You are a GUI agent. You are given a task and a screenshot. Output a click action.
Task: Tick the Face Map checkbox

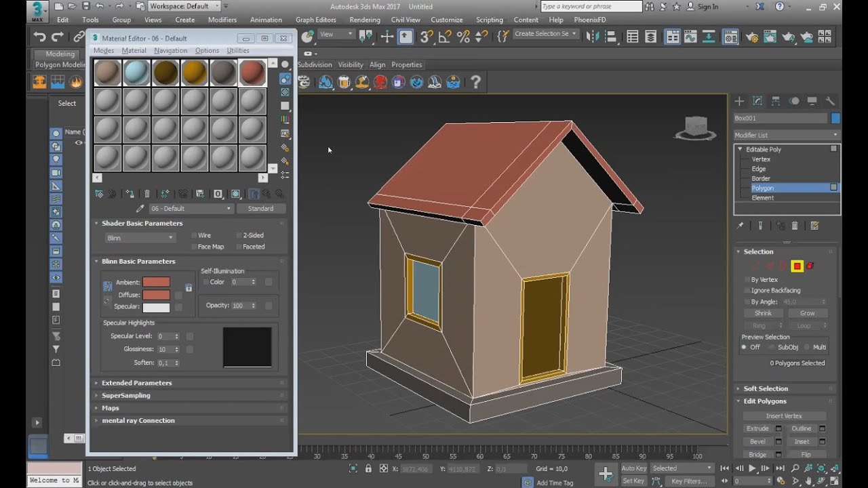[x=194, y=247]
